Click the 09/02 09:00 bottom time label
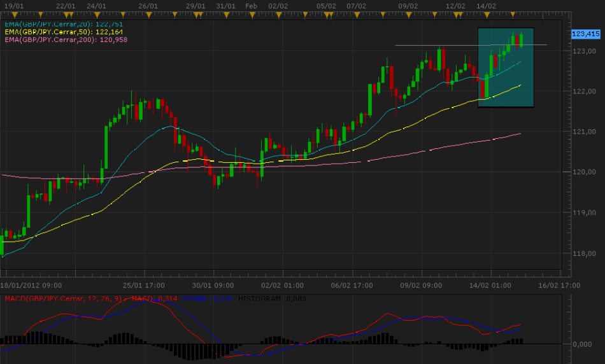The image size is (605, 364). (x=422, y=285)
